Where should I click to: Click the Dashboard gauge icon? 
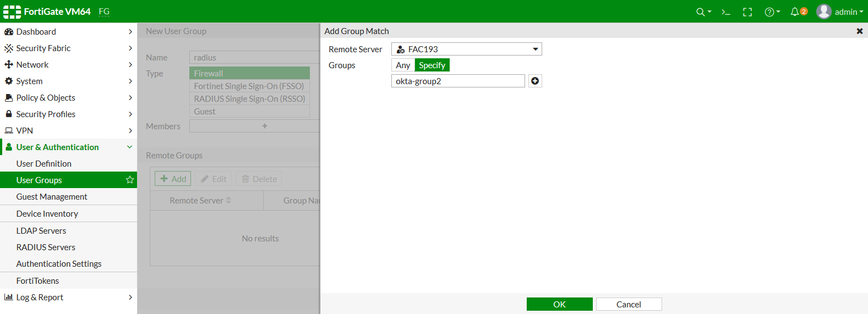click(9, 32)
